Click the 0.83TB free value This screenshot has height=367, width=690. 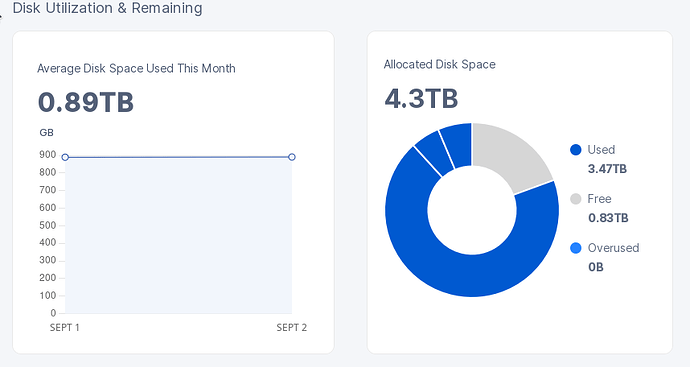(x=608, y=218)
